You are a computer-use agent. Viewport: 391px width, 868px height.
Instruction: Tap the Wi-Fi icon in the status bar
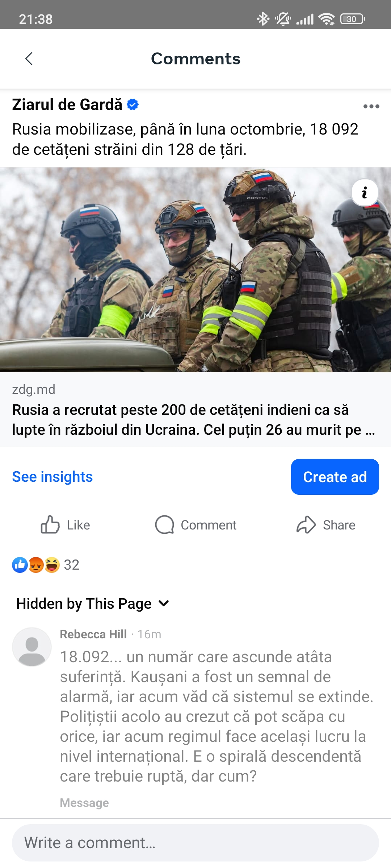pyautogui.click(x=327, y=19)
